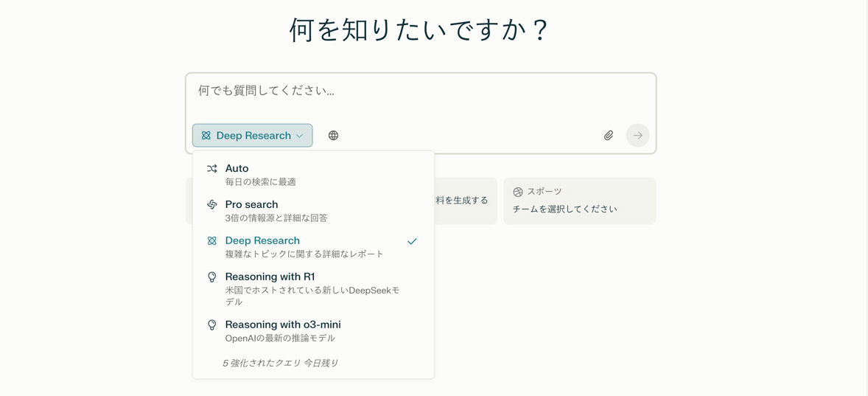Click the 5 強化されたクエリ 今日残り note
The height and width of the screenshot is (396, 868).
pos(280,364)
